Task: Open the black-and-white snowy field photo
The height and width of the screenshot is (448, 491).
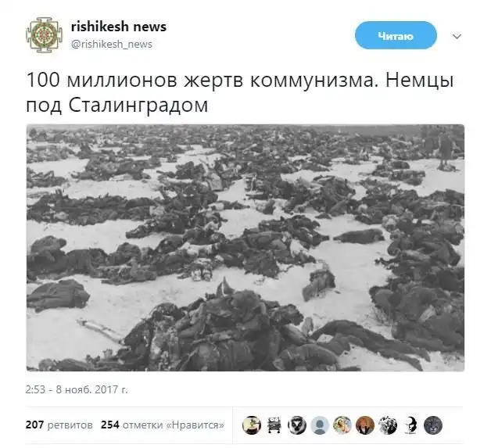Action: [x=245, y=248]
